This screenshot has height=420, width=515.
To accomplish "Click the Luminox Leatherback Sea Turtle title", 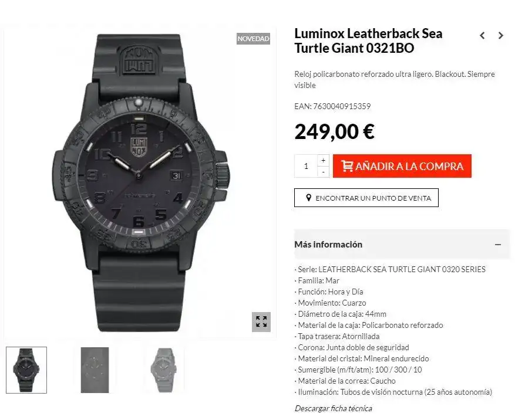I will click(x=368, y=40).
